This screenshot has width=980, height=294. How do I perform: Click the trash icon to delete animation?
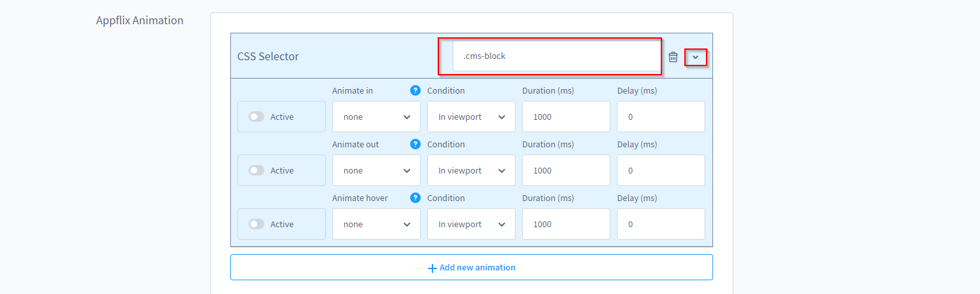tap(673, 57)
